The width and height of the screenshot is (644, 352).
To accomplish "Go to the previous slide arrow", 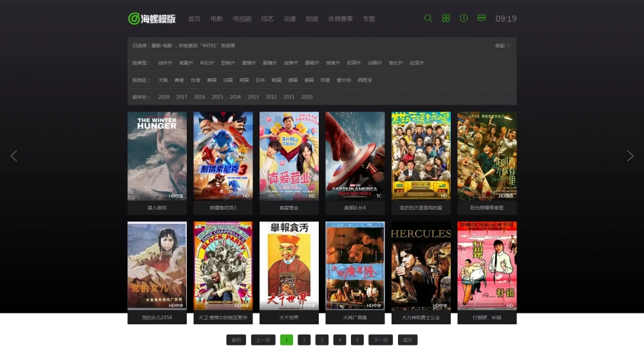I will [x=14, y=156].
